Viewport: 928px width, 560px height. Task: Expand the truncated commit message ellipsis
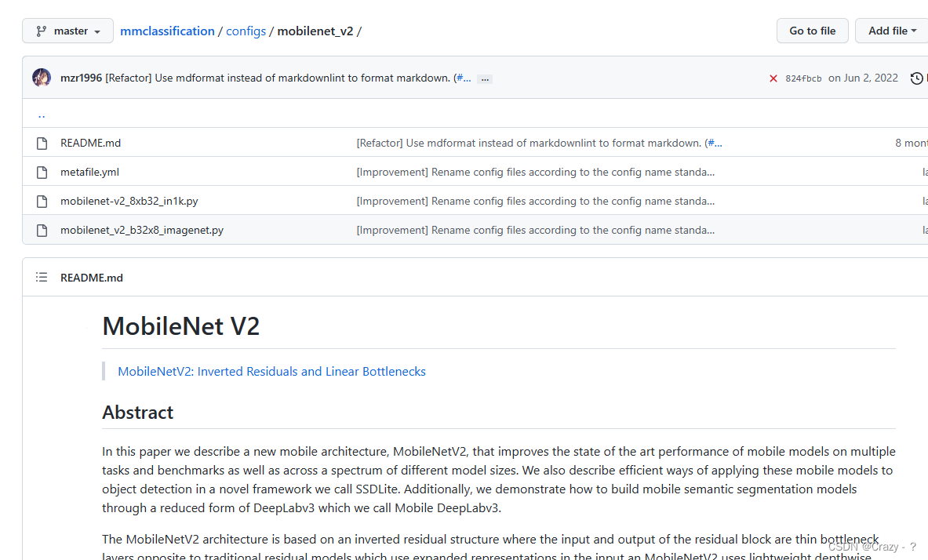[x=485, y=78]
